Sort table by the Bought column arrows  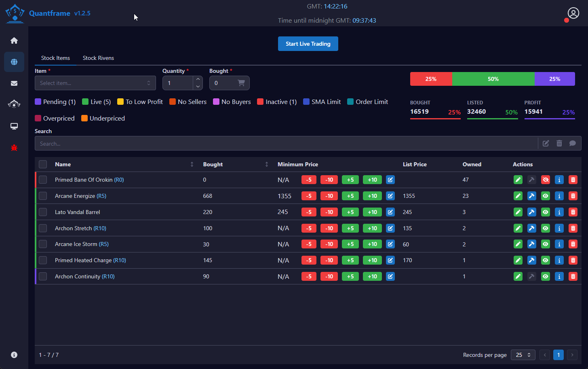click(267, 164)
